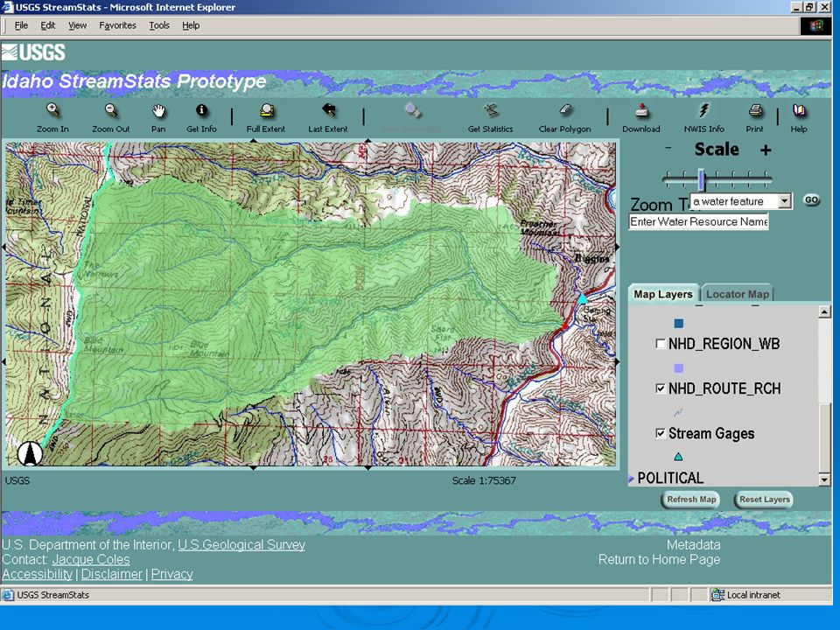Click the Refresh Map button
Image resolution: width=840 pixels, height=630 pixels.
coord(691,500)
